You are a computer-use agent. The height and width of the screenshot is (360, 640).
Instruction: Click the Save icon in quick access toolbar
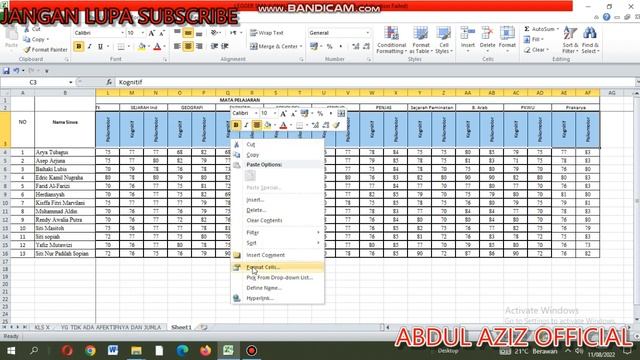click(x=6, y=71)
